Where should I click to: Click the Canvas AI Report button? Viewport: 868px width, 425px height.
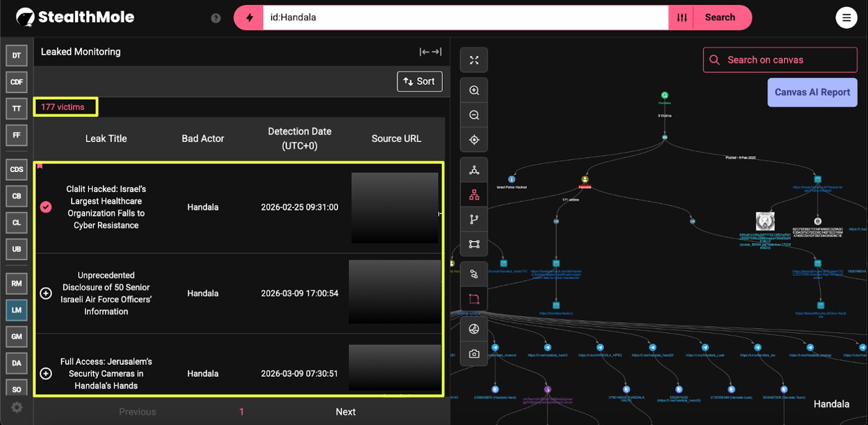[x=812, y=92]
